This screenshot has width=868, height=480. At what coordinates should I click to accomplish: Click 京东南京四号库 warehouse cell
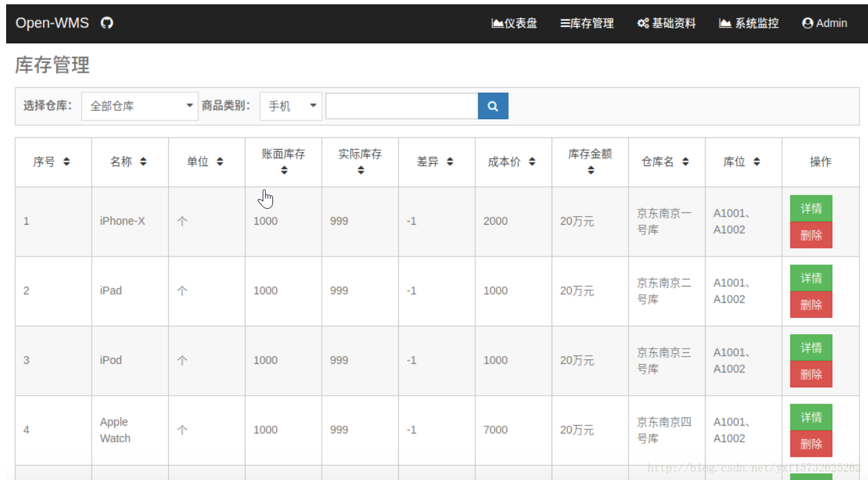[667, 431]
